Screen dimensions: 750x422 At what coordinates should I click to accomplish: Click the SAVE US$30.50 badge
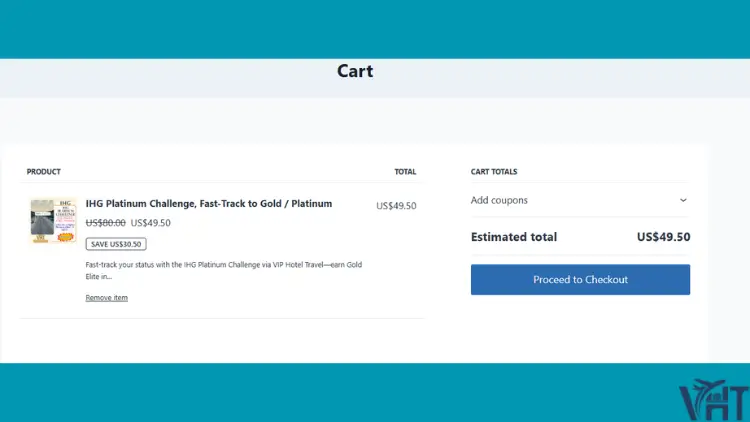116,244
